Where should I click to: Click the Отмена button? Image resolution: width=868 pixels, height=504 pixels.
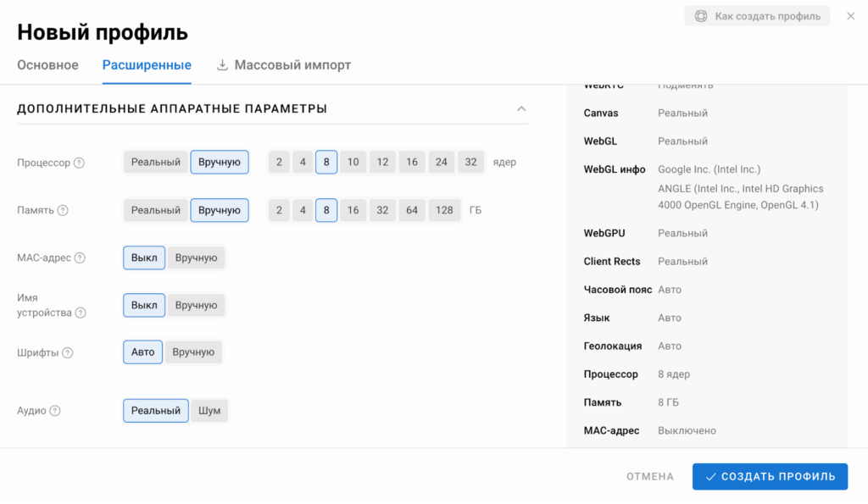(650, 477)
